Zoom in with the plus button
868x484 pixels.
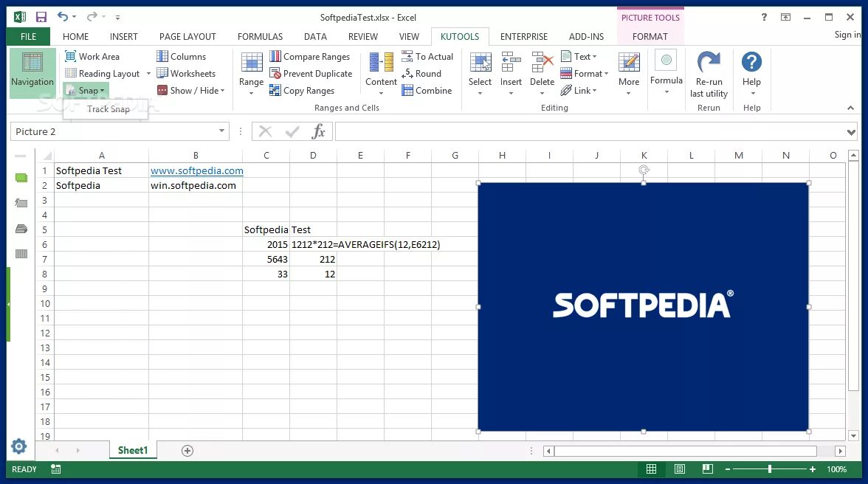coord(812,469)
